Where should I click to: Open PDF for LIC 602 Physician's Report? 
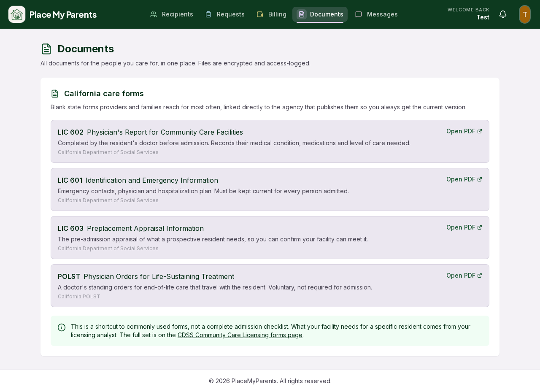(464, 131)
